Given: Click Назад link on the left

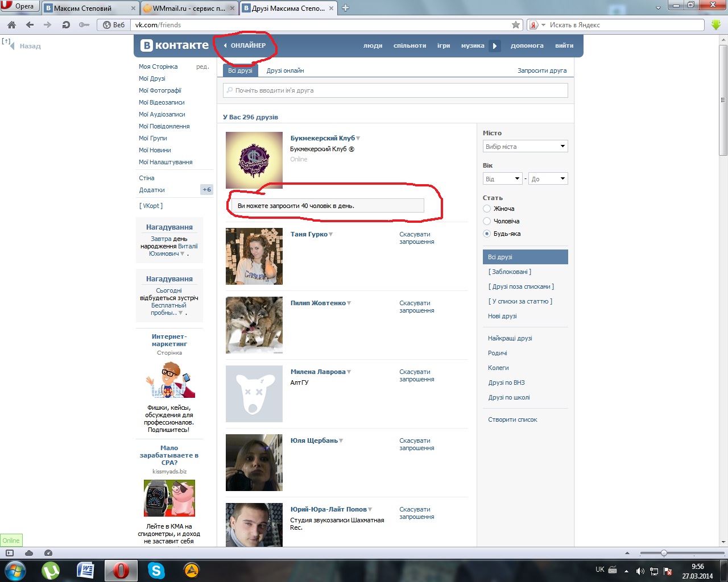Looking at the screenshot, I should point(30,46).
